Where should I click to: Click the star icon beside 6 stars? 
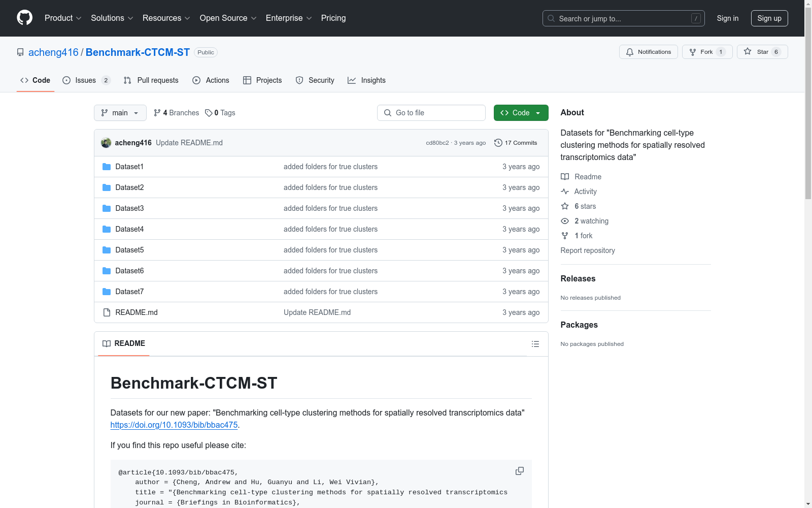[x=565, y=206]
